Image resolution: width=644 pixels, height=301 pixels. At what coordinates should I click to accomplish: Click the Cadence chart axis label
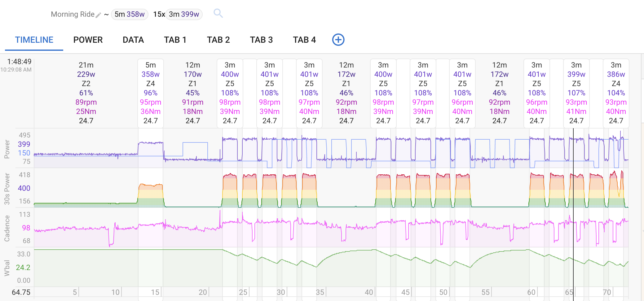pos(7,228)
